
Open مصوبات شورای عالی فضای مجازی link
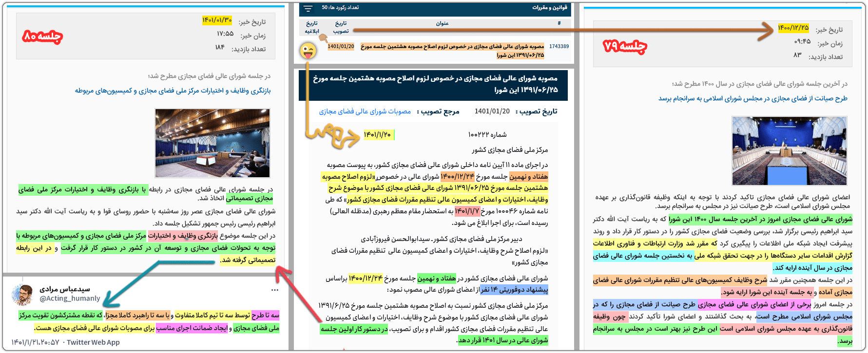pos(365,111)
